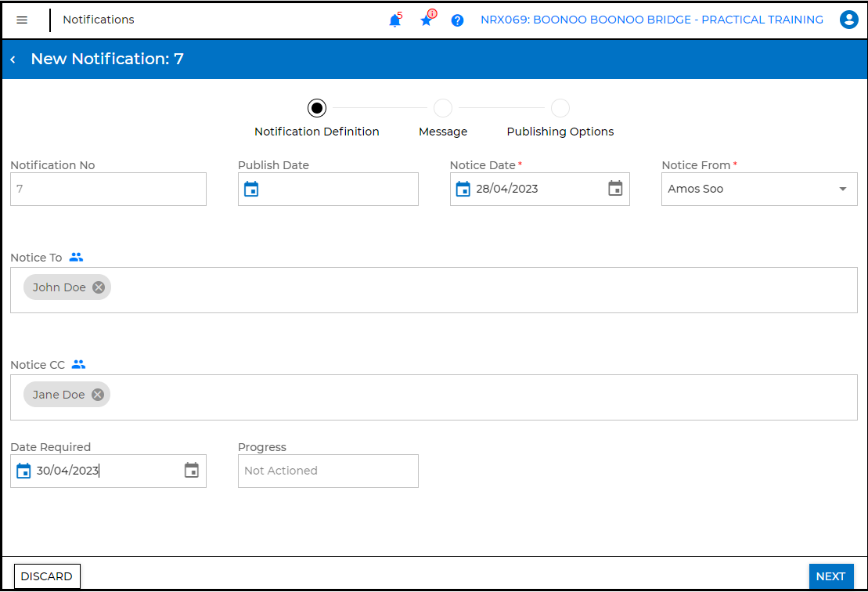
Task: Select the Publishing Options step circle
Action: pos(560,108)
